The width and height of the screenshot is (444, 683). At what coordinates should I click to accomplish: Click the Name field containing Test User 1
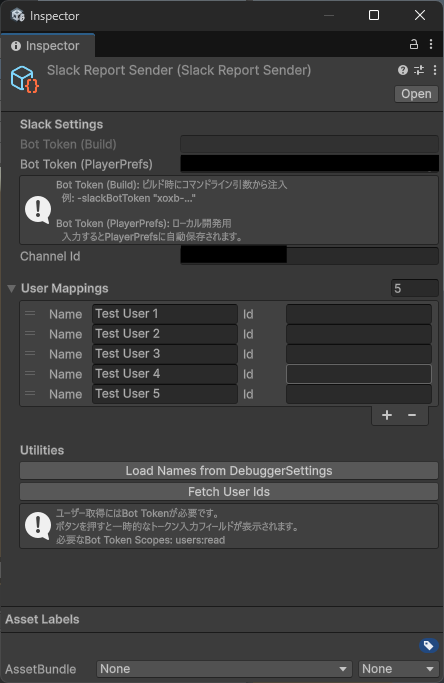pos(165,314)
